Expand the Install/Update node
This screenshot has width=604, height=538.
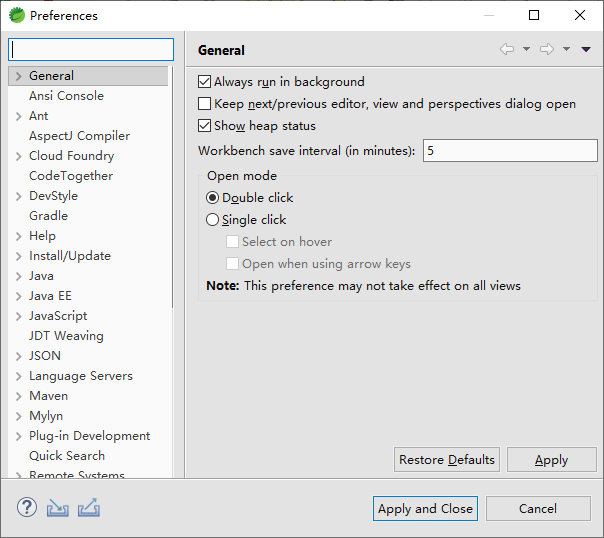tap(18, 256)
